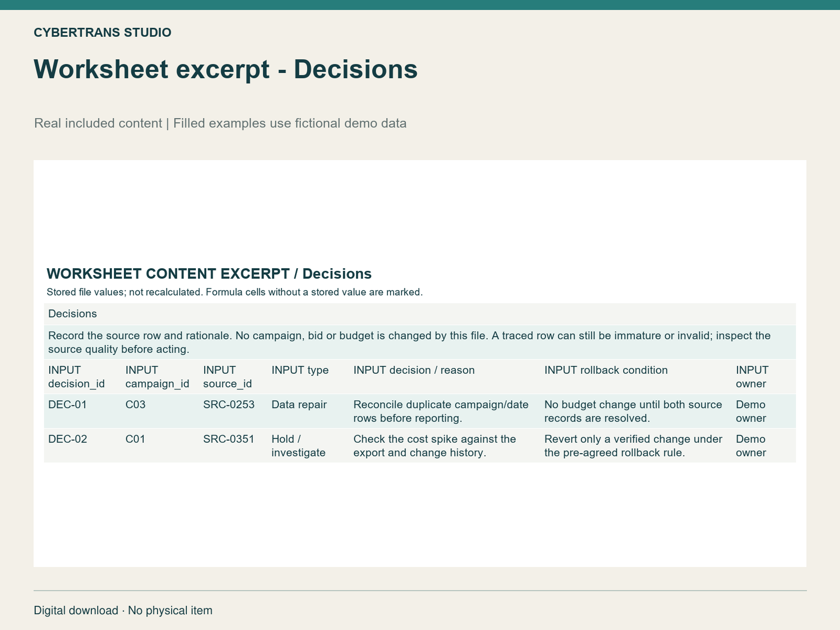Image resolution: width=840 pixels, height=630 pixels.
Task: Click the 'WORKSHEET CONTENT EXCERPT / Decisions' title
Action: [x=209, y=274]
